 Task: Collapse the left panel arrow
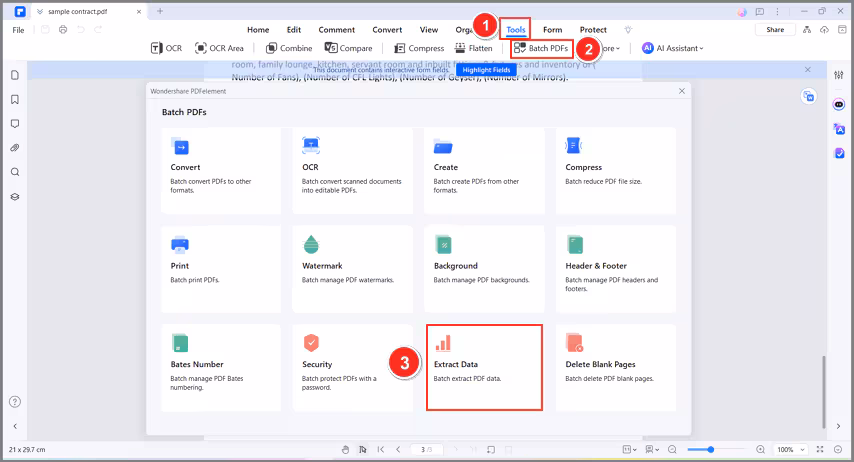[15, 426]
